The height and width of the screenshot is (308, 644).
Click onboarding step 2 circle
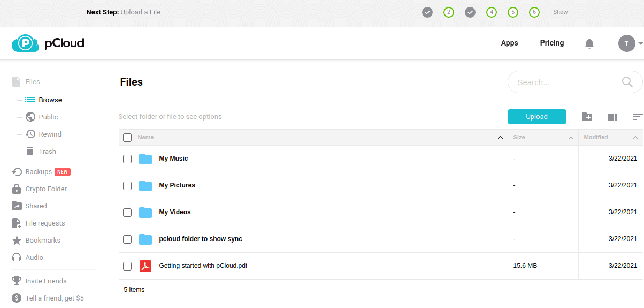coord(449,12)
